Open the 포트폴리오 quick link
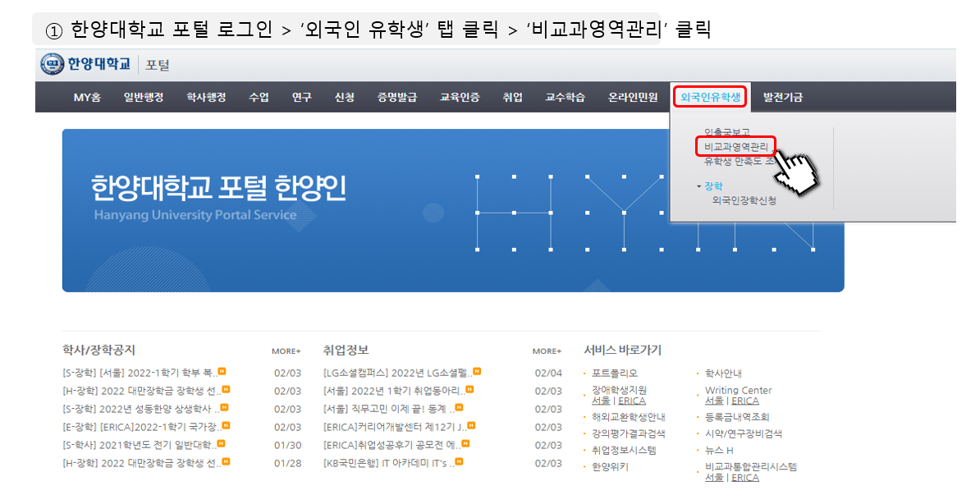980x495 pixels. click(614, 374)
